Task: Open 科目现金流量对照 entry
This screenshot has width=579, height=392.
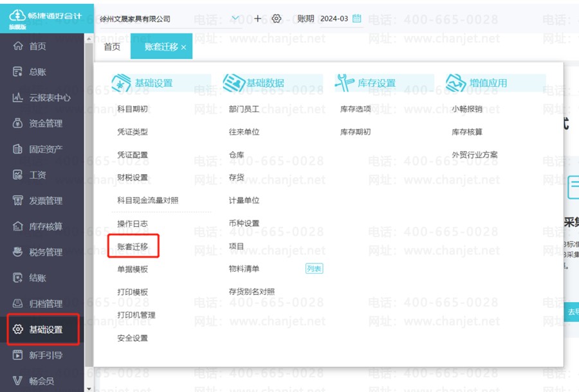Action: tap(148, 200)
